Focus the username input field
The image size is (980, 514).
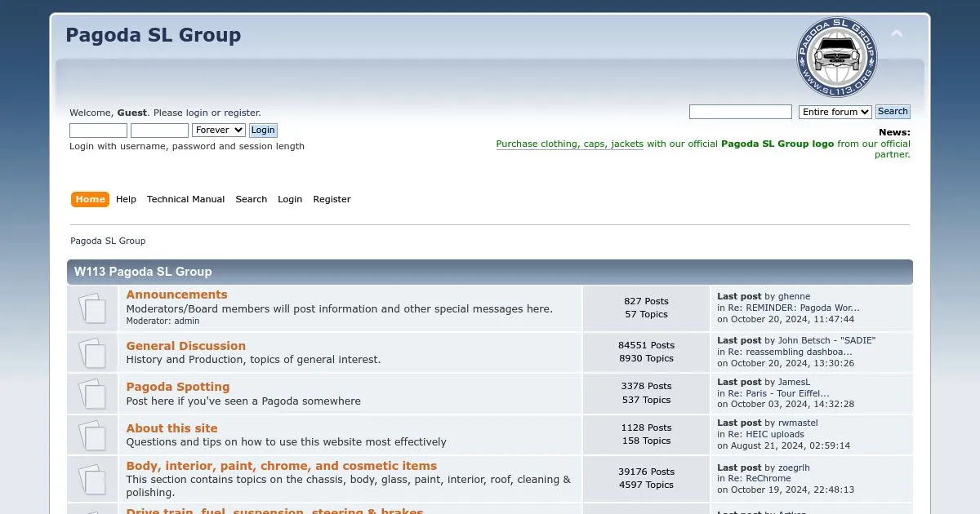tap(98, 131)
